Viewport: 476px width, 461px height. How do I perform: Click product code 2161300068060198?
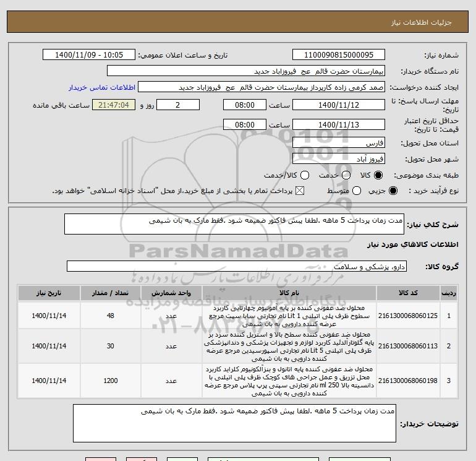pos(408,381)
